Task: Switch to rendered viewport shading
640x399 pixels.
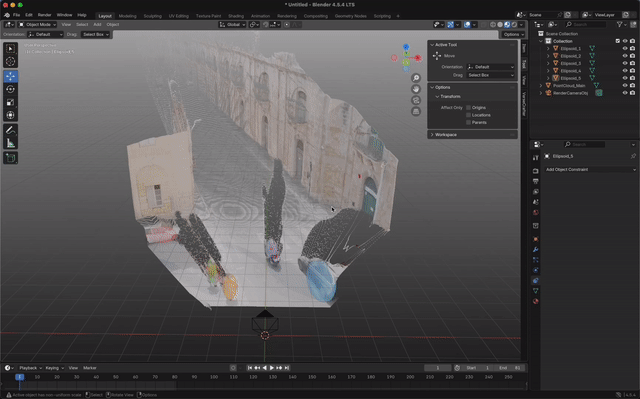Action: coord(514,24)
